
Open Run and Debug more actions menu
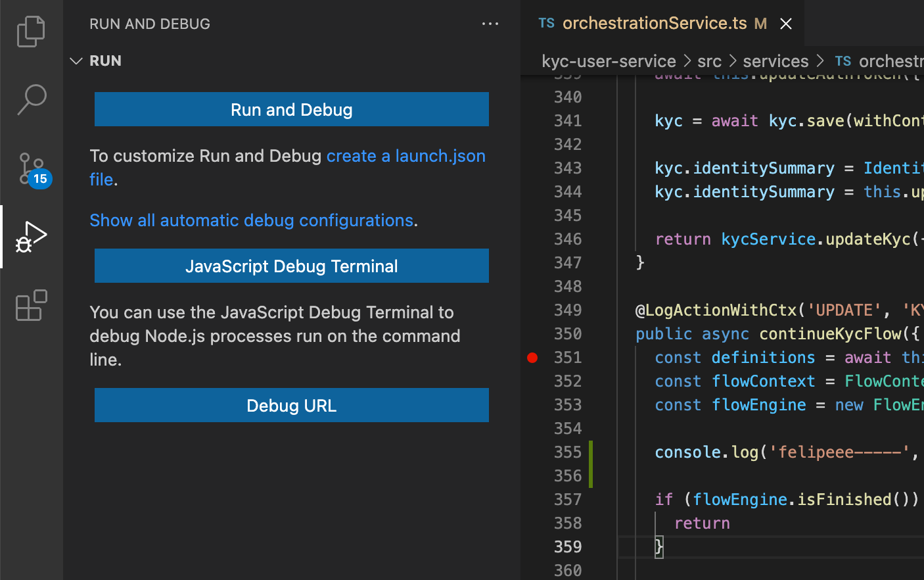490,24
